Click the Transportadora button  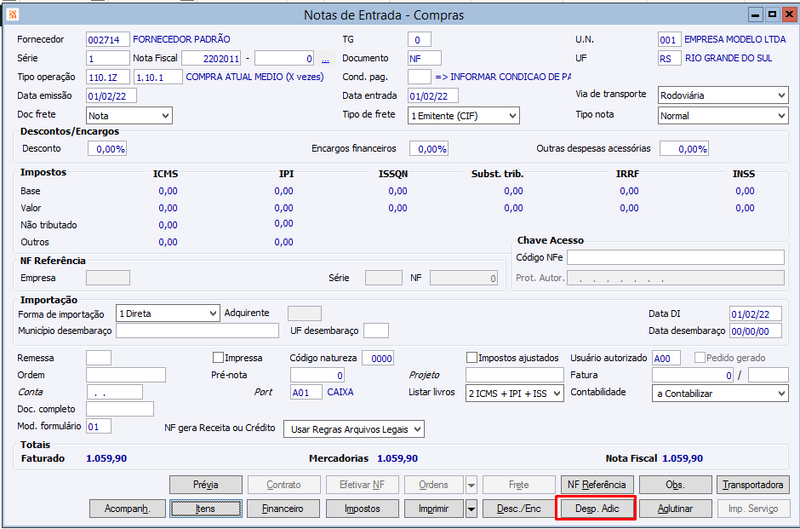pos(753,485)
